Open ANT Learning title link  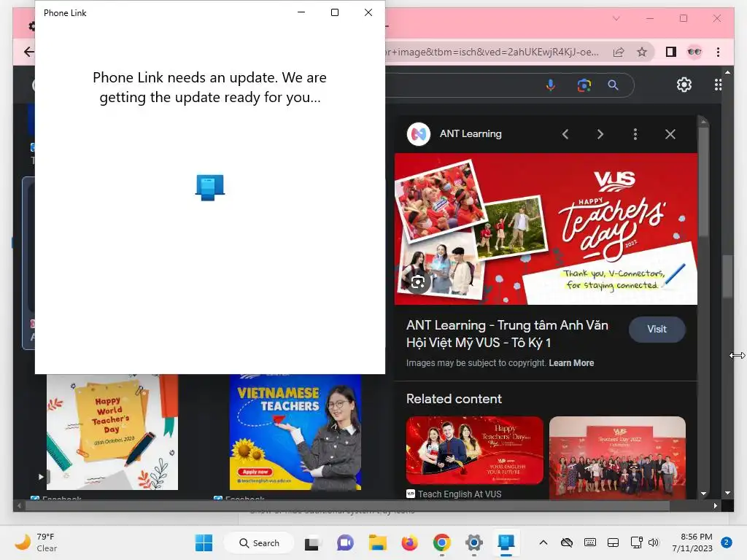(x=507, y=334)
